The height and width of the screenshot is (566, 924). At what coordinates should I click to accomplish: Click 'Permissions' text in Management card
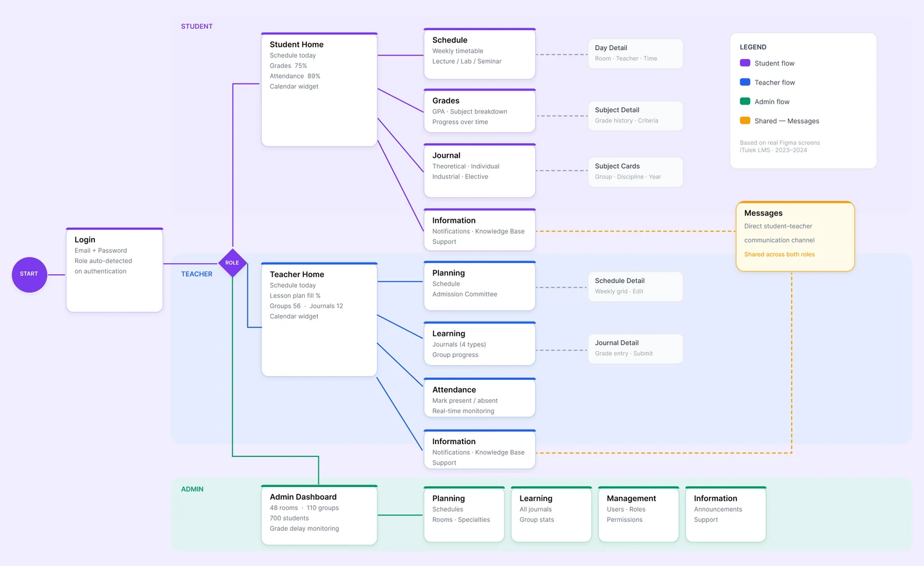point(624,520)
